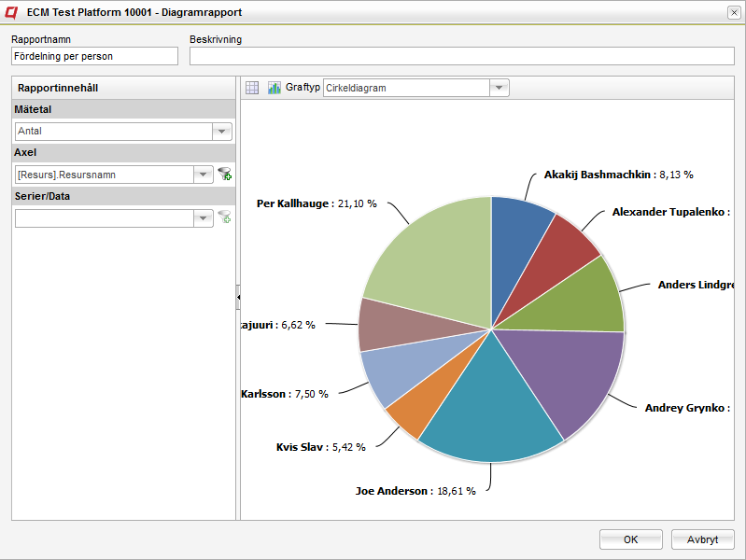Open the Mätetal Antal dropdown arrow
Image resolution: width=746 pixels, height=560 pixels.
(221, 132)
